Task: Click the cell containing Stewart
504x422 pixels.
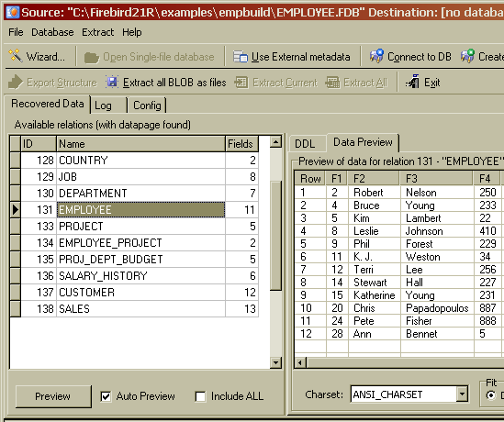Action: (375, 283)
